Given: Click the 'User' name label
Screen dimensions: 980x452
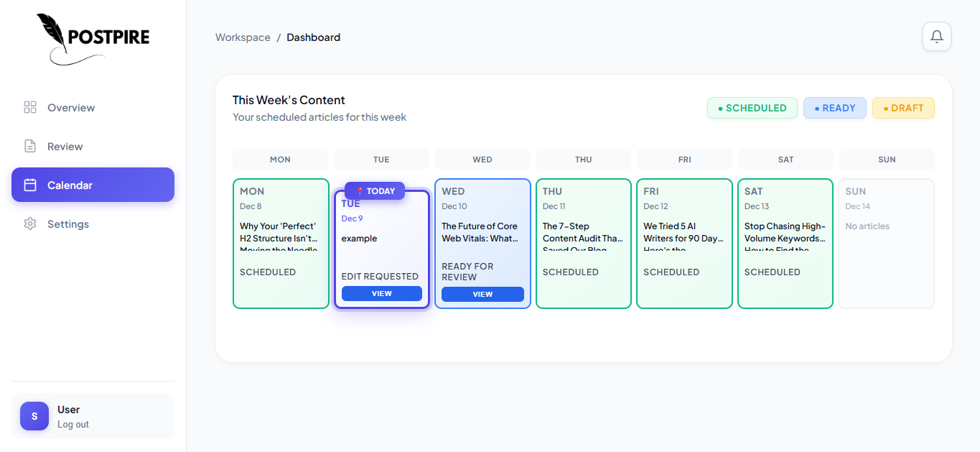Looking at the screenshot, I should [x=68, y=410].
